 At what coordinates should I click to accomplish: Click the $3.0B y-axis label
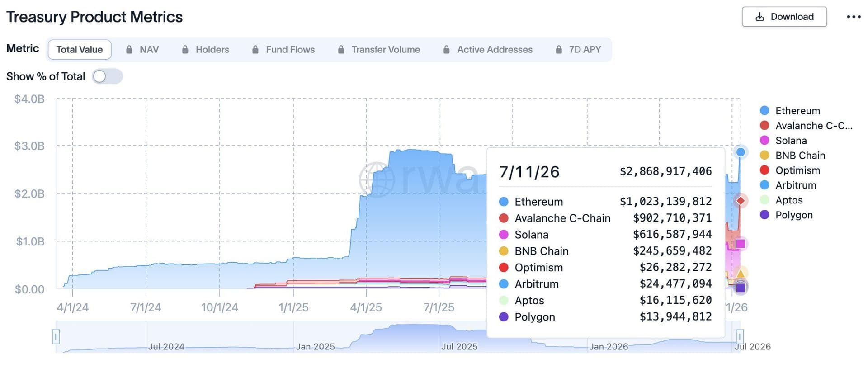coord(29,146)
